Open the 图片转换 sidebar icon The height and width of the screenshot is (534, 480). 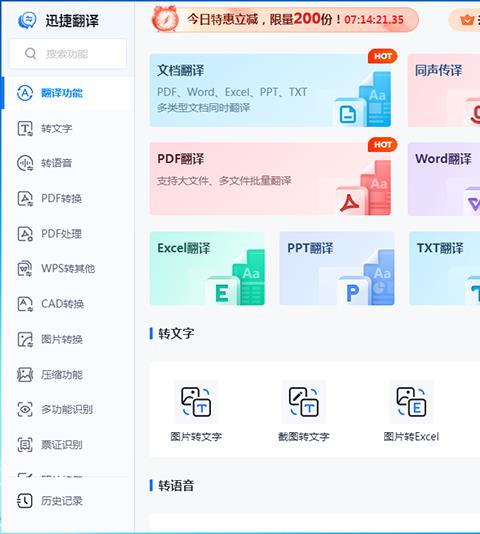coord(25,339)
